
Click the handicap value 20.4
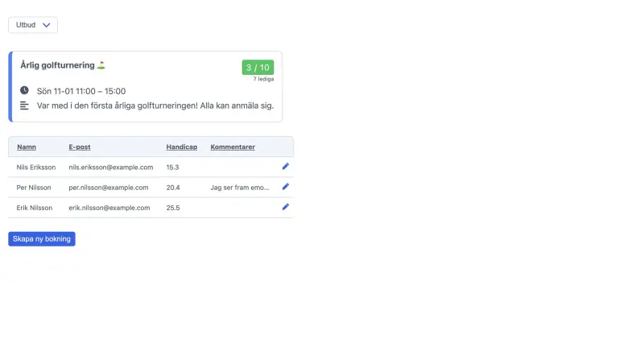(173, 188)
